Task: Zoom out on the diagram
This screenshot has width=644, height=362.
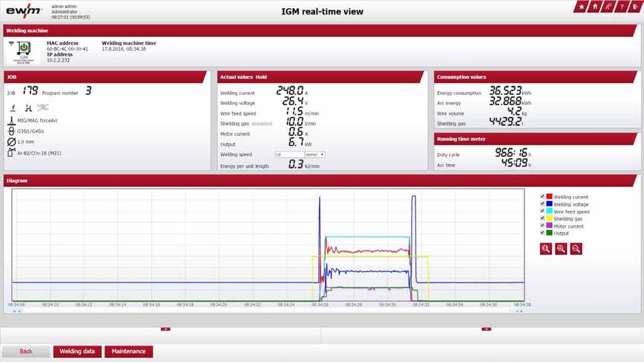Action: [x=576, y=249]
